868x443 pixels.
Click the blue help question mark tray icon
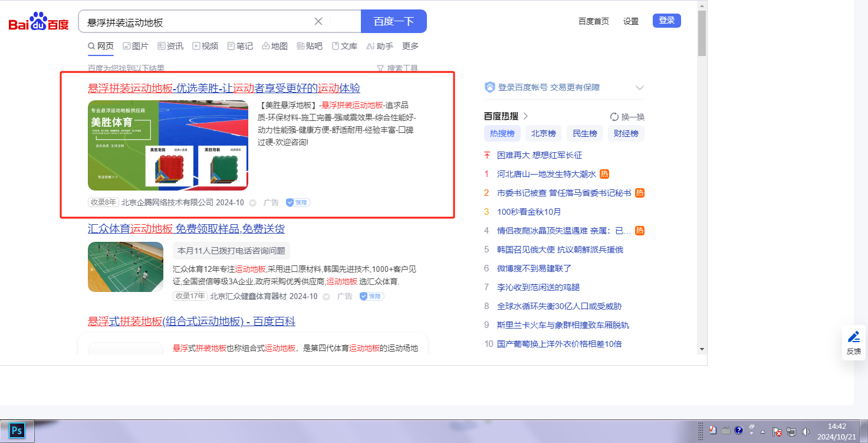[x=738, y=431]
